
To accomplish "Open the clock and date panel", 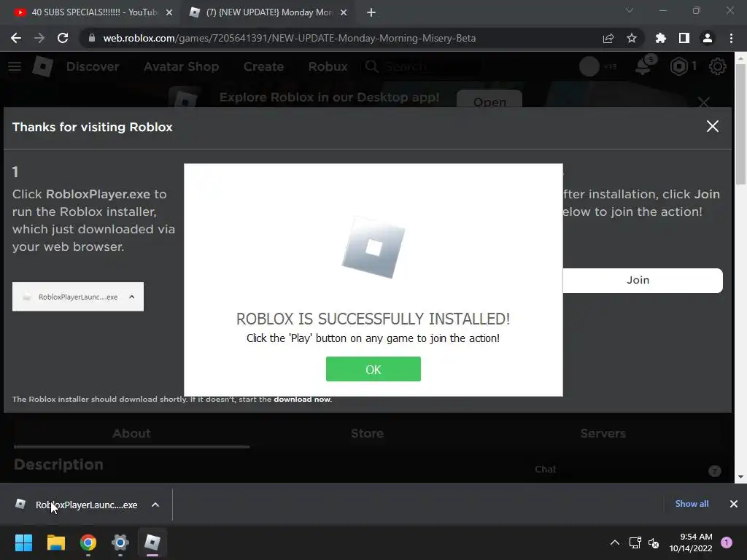I will (x=691, y=542).
